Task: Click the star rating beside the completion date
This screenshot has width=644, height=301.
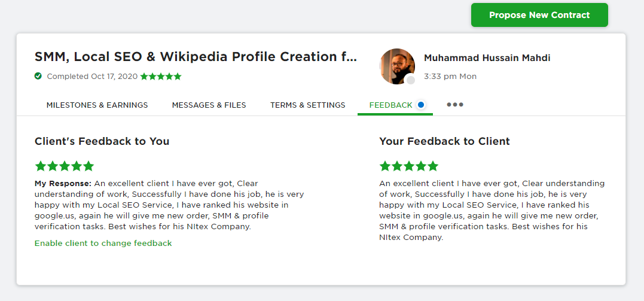Action: coord(161,77)
